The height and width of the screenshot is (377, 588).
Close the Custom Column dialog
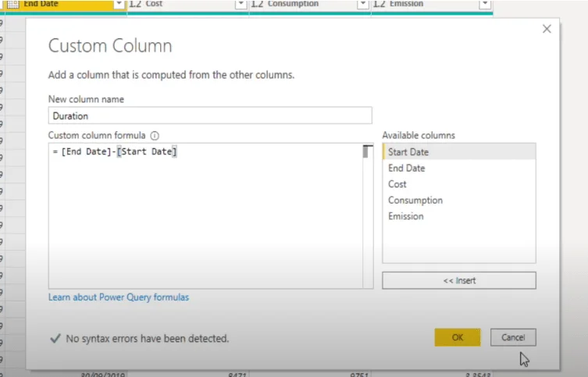click(547, 29)
